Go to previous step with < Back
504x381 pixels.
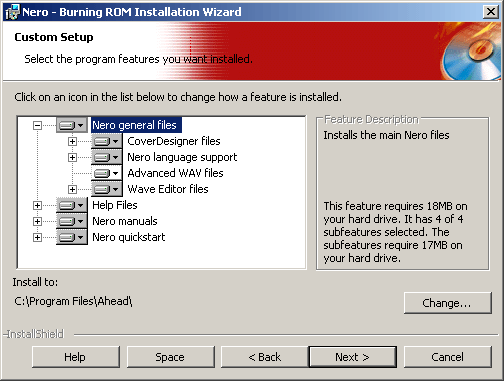tap(265, 357)
